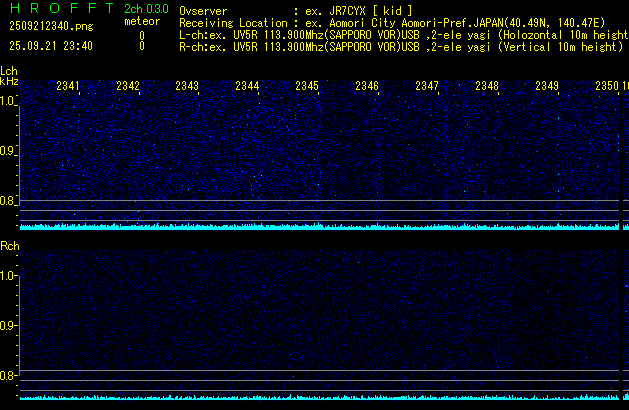The width and height of the screenshot is (629, 410).
Task: Click the 1.0 kHz label on Lch axis
Action: coord(8,102)
